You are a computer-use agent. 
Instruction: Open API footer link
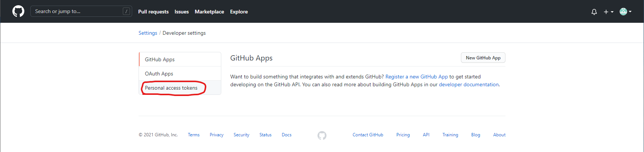(426, 135)
